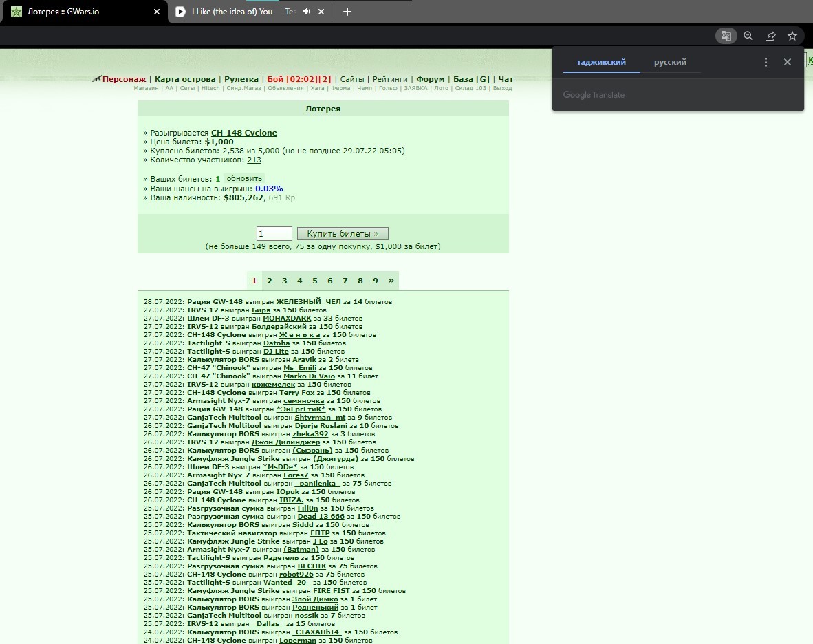
Task: Open База [G] in navigation
Action: coord(471,79)
